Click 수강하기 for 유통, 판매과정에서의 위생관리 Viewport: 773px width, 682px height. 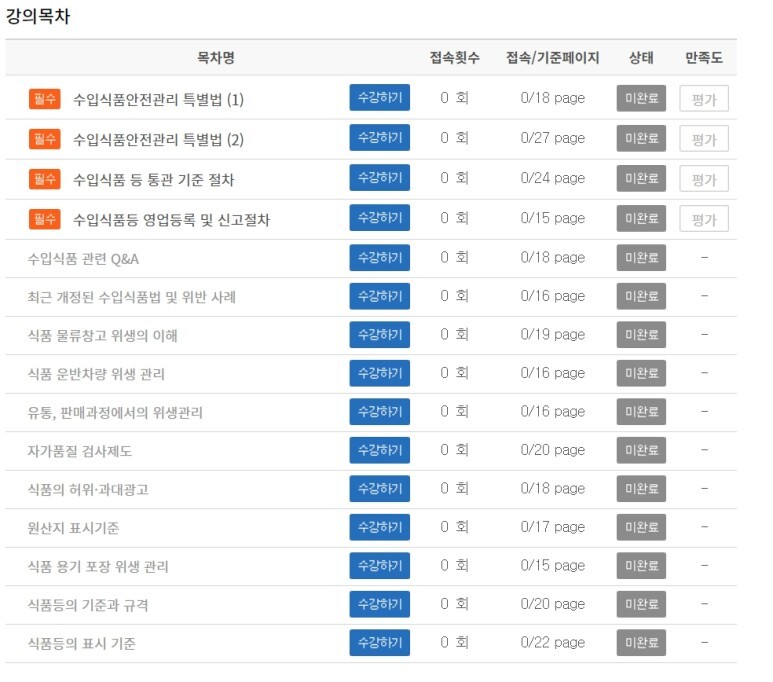(x=380, y=411)
